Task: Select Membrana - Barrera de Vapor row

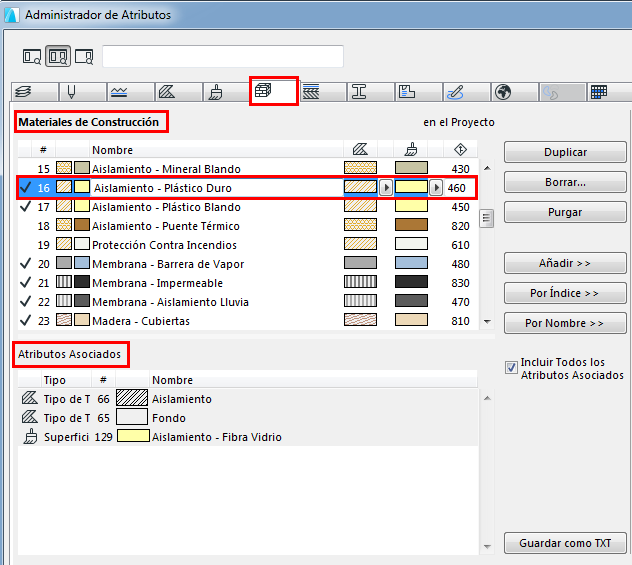Action: [247, 264]
